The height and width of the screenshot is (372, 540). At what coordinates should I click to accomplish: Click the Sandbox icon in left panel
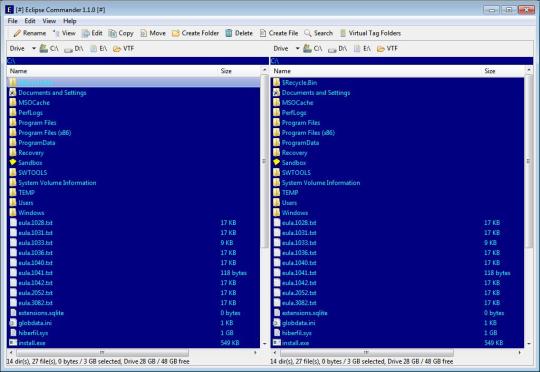13,162
